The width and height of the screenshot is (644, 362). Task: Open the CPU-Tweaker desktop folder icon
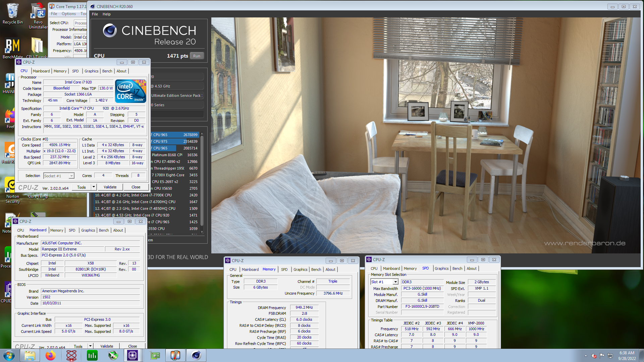[37, 48]
